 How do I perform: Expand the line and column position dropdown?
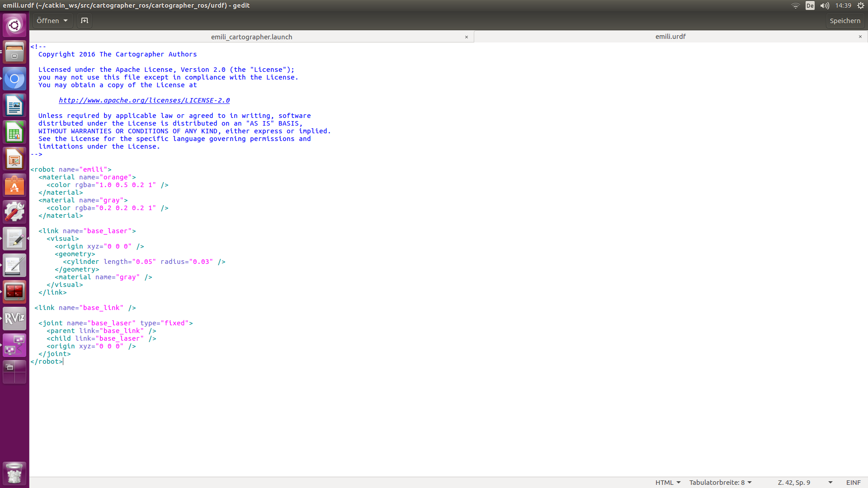830,483
